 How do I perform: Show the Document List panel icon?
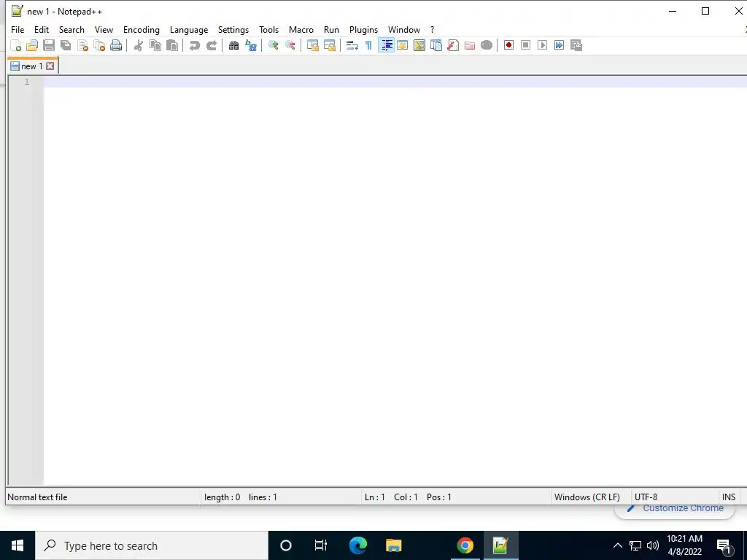[436, 45]
